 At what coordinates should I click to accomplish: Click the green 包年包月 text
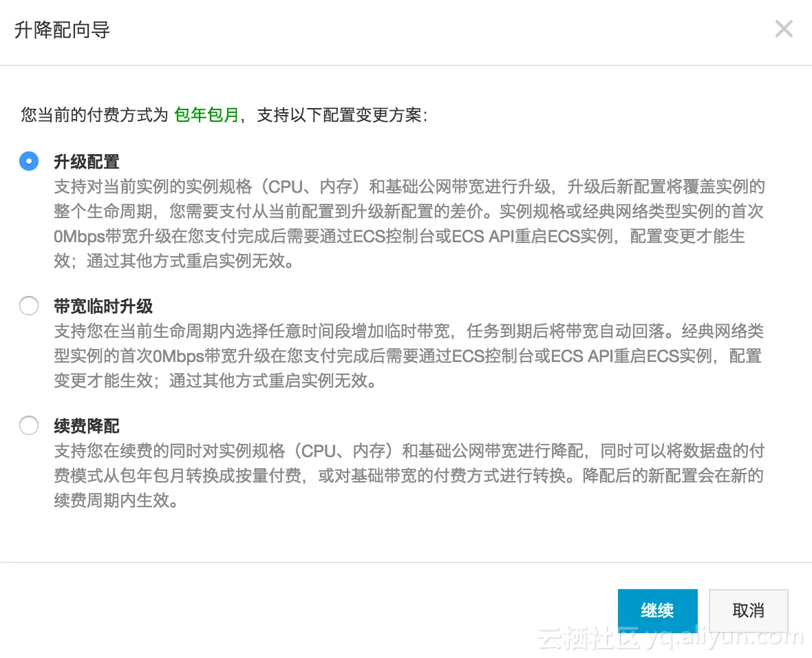(206, 114)
